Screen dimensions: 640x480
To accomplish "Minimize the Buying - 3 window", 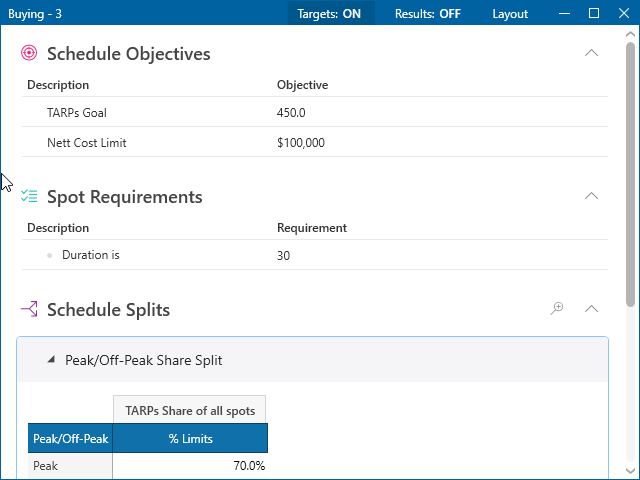I will [564, 13].
